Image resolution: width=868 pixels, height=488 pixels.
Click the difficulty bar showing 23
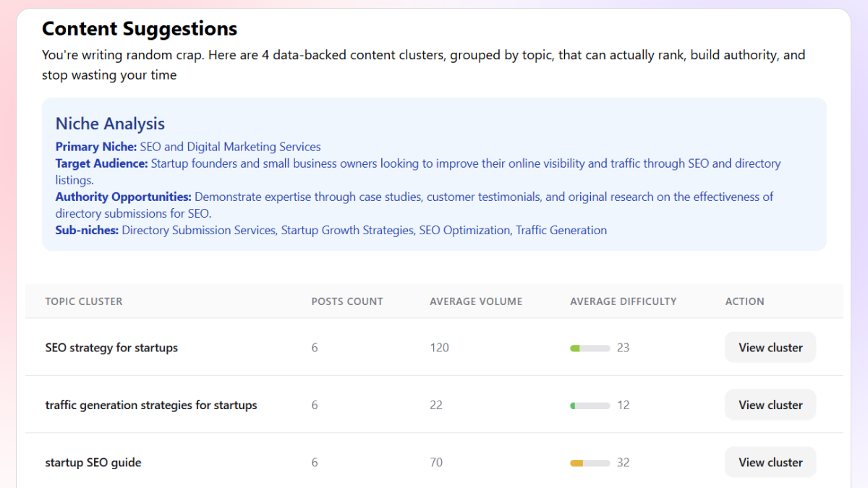coord(590,348)
